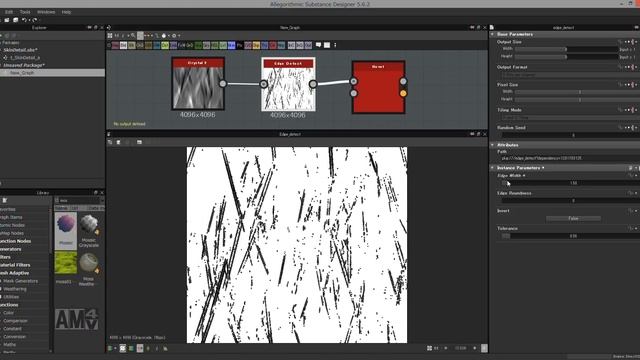Collapse the Instance Parameters section
The width and height of the screenshot is (640, 360).
(493, 168)
